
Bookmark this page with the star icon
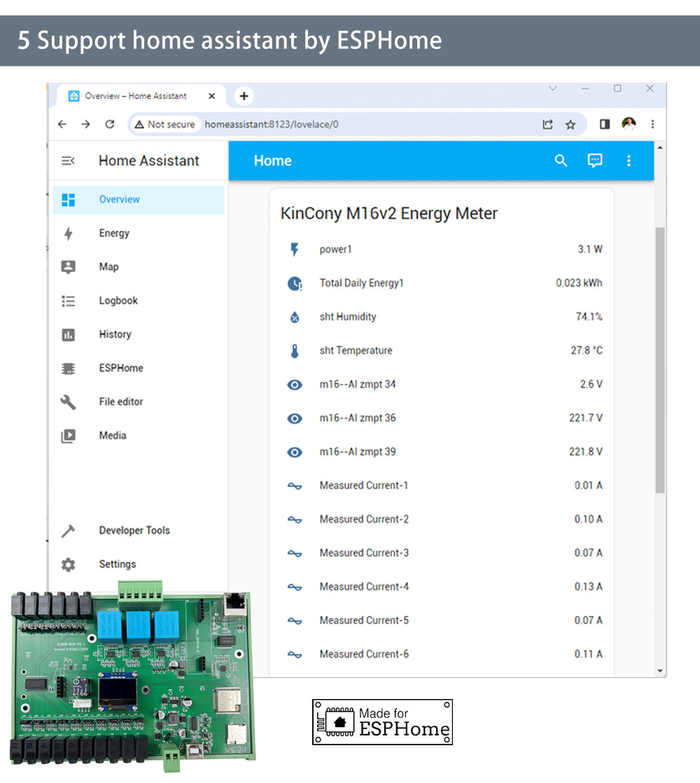coord(570,125)
